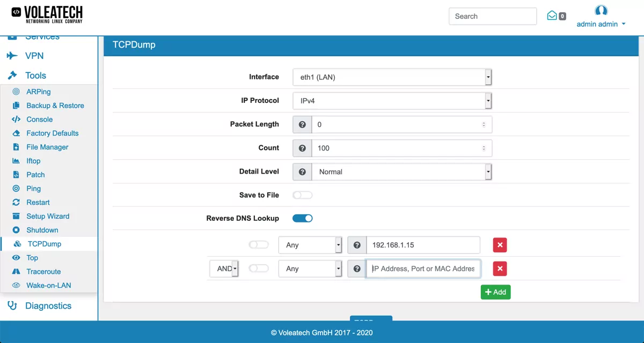The image size is (644, 343).
Task: Enable the Save to File switch
Action: tap(303, 195)
